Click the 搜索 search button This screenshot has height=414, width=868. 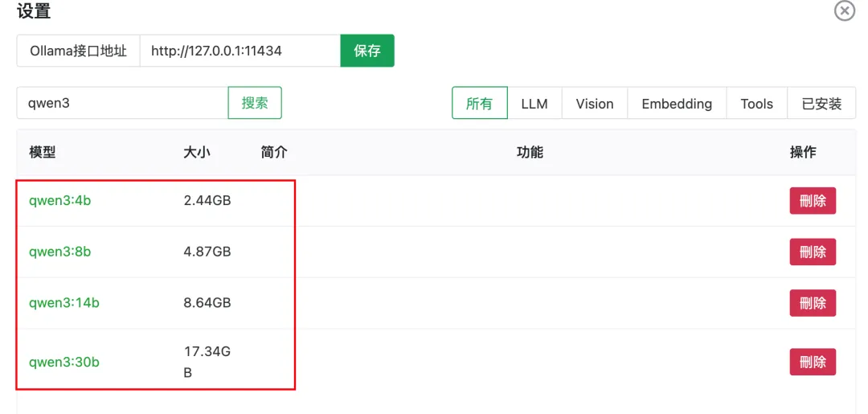tap(255, 103)
